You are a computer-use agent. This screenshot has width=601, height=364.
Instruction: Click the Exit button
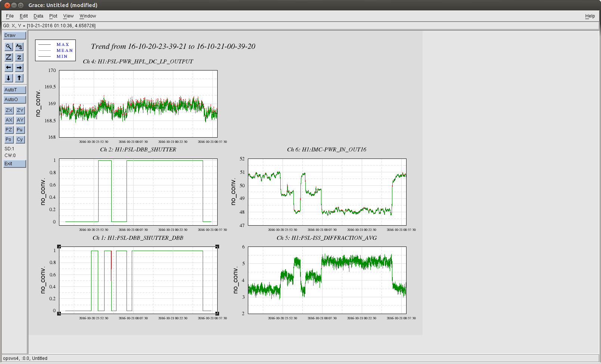point(15,164)
